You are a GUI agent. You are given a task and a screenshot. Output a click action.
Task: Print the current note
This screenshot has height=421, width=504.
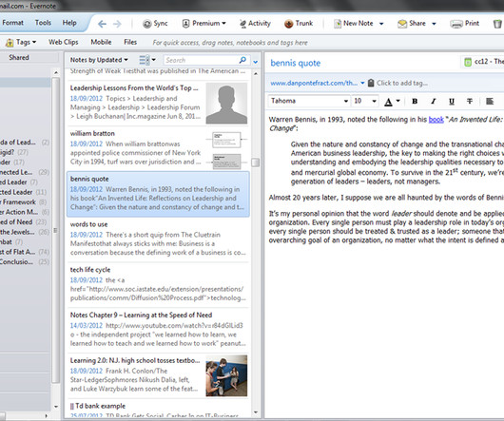(x=465, y=24)
